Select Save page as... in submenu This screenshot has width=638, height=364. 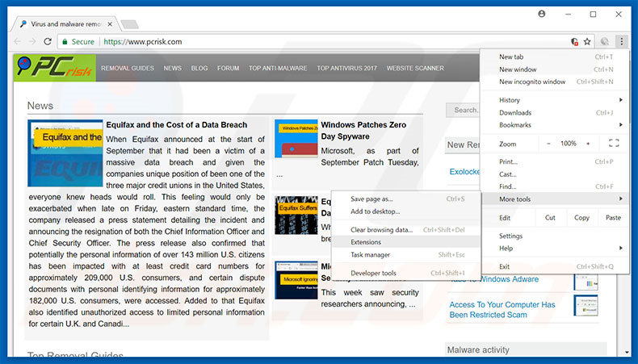pos(405,199)
